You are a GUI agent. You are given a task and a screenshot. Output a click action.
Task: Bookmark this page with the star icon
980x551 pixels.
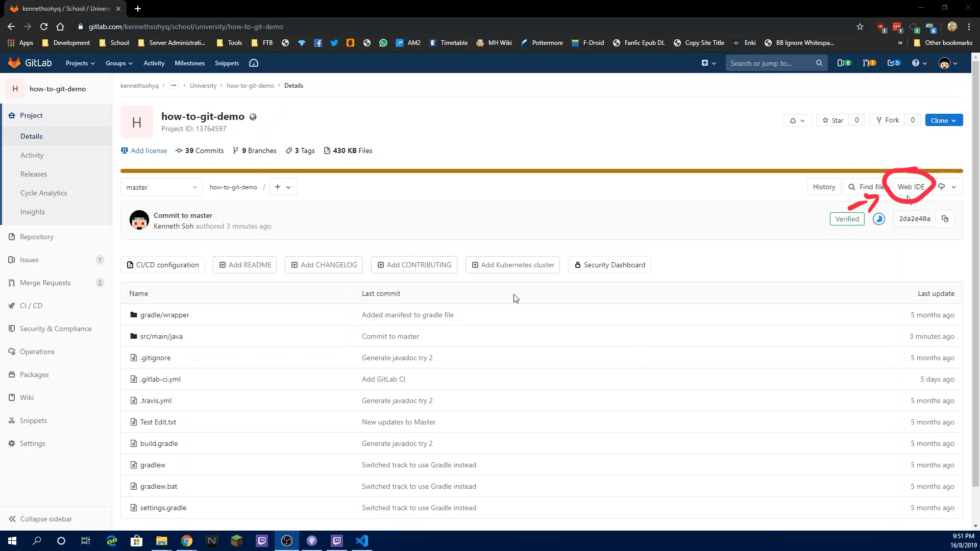tap(860, 27)
